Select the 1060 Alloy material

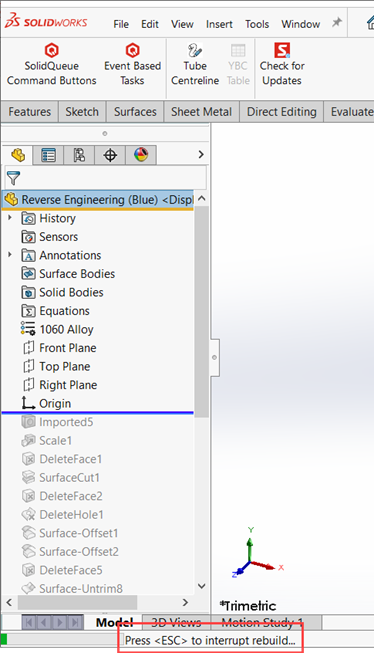click(57, 329)
